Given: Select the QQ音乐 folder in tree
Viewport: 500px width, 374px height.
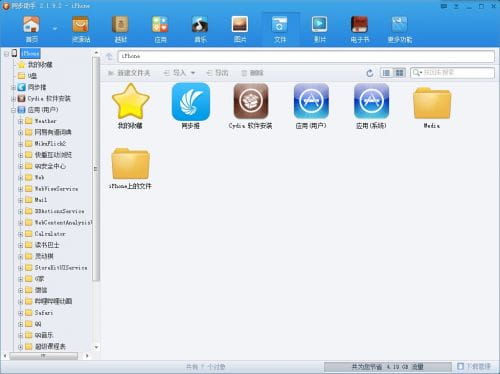Looking at the screenshot, I should pyautogui.click(x=40, y=335).
